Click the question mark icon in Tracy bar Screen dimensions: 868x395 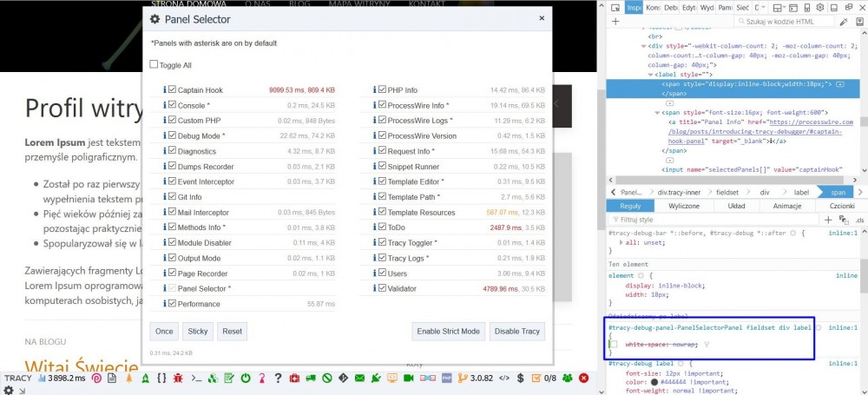278,379
